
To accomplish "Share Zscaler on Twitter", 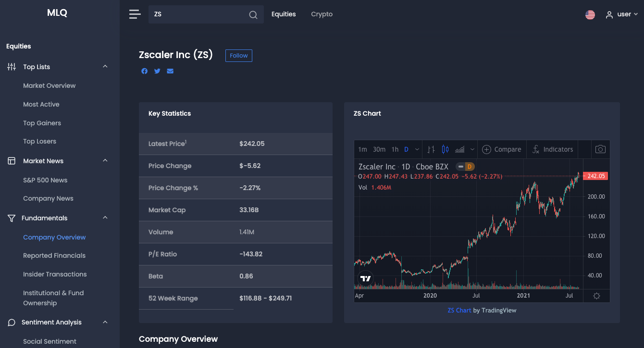I will [157, 71].
